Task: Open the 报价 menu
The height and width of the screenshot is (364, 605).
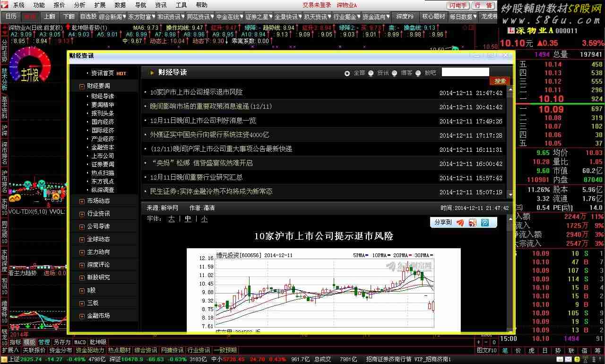Action: point(60,5)
